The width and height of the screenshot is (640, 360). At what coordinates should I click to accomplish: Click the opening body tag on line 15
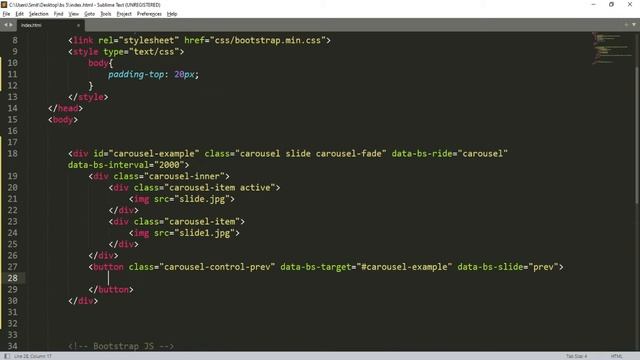click(63, 120)
